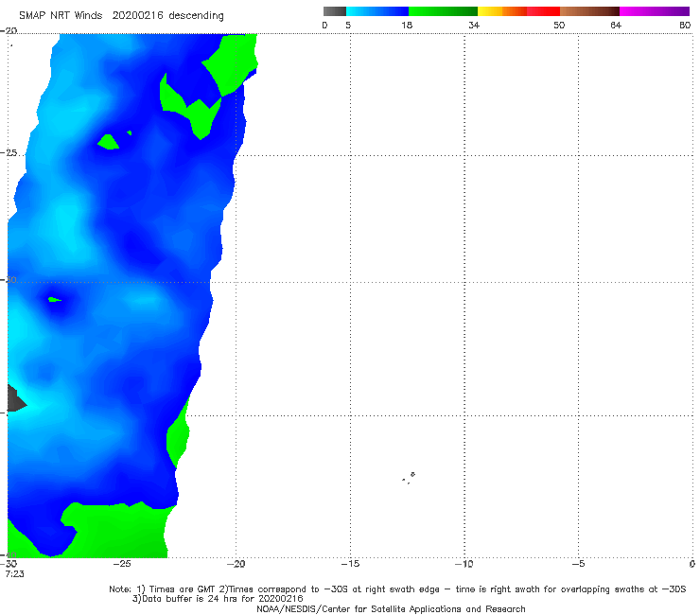Image resolution: width=700 pixels, height=615 pixels.
Task: Click the swath time label "7:23"
Action: [15, 573]
